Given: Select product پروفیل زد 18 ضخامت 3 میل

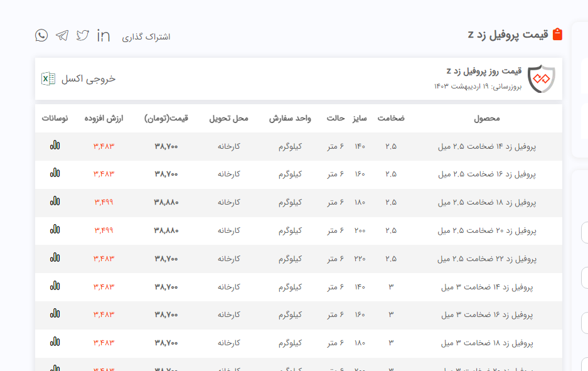Looking at the screenshot, I should click(487, 343).
